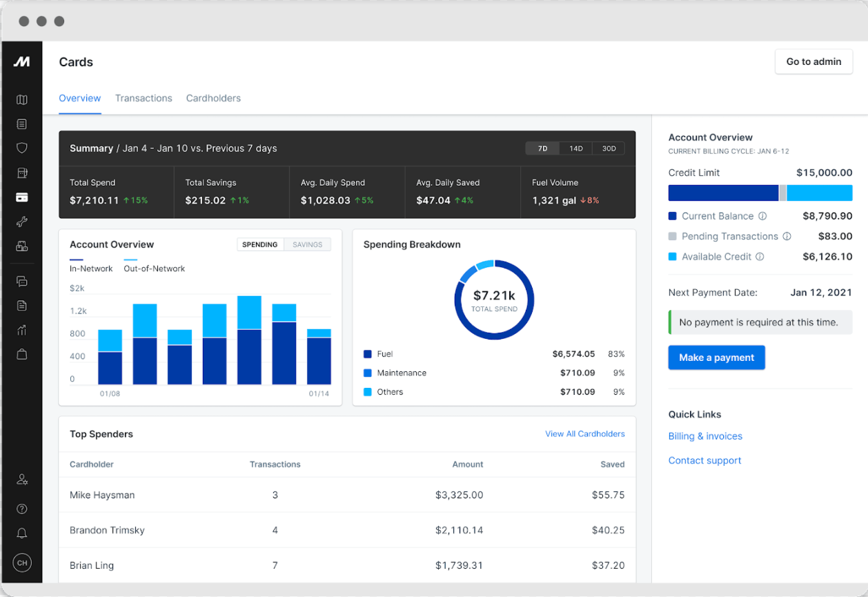Click the help question mark icon

tap(21, 509)
